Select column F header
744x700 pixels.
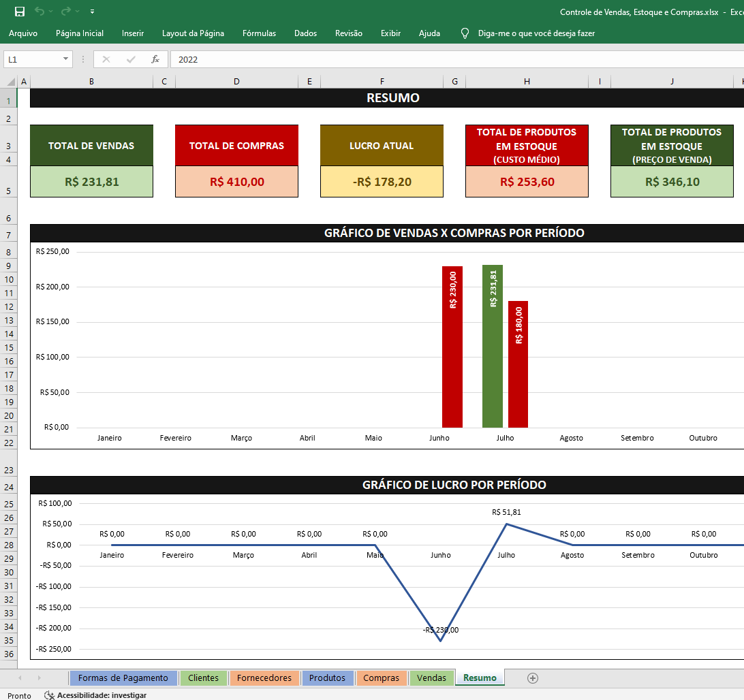coord(382,82)
